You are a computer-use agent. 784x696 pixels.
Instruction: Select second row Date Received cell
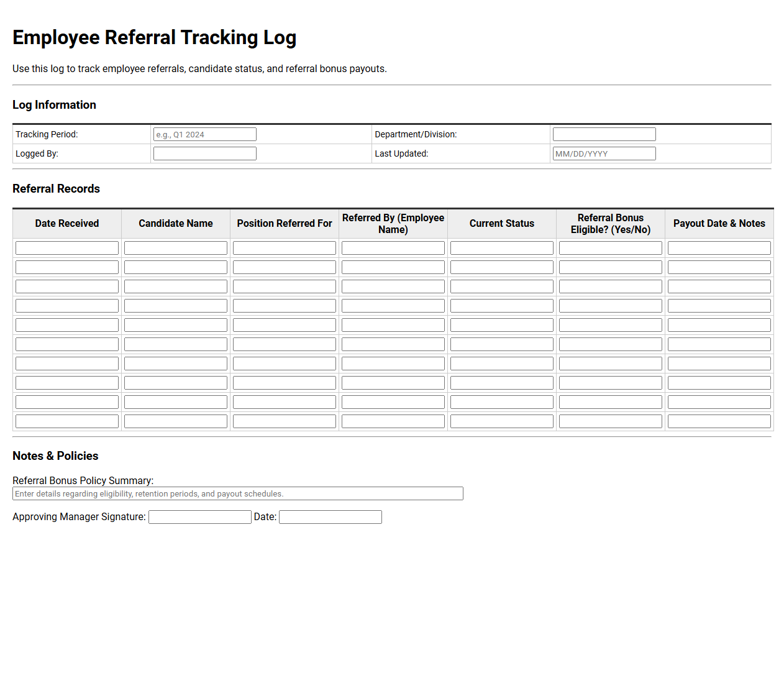[67, 267]
